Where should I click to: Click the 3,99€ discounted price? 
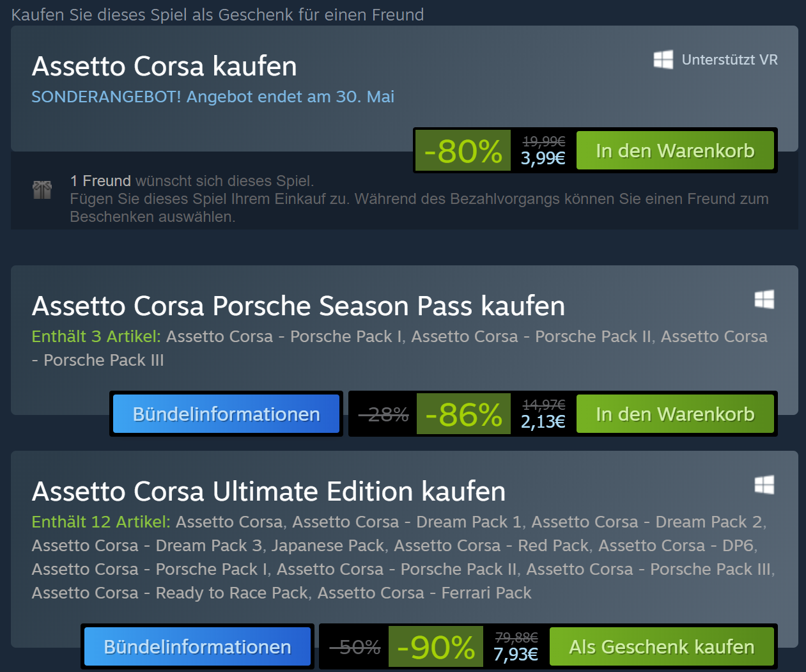[543, 158]
